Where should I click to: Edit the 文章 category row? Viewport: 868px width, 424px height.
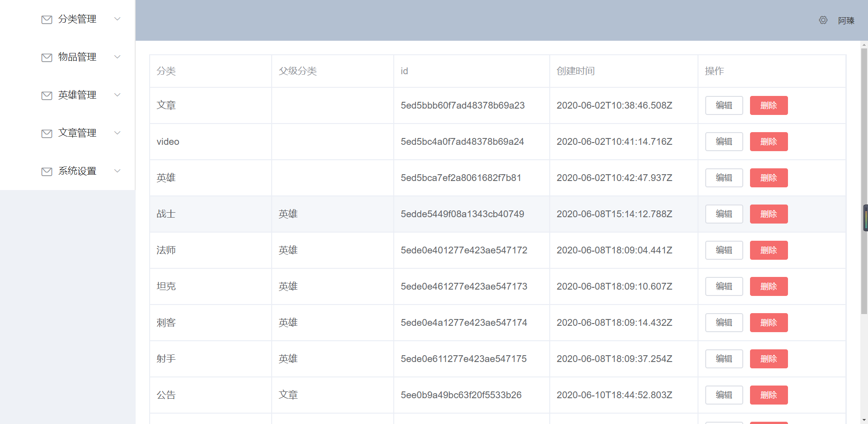(x=724, y=105)
